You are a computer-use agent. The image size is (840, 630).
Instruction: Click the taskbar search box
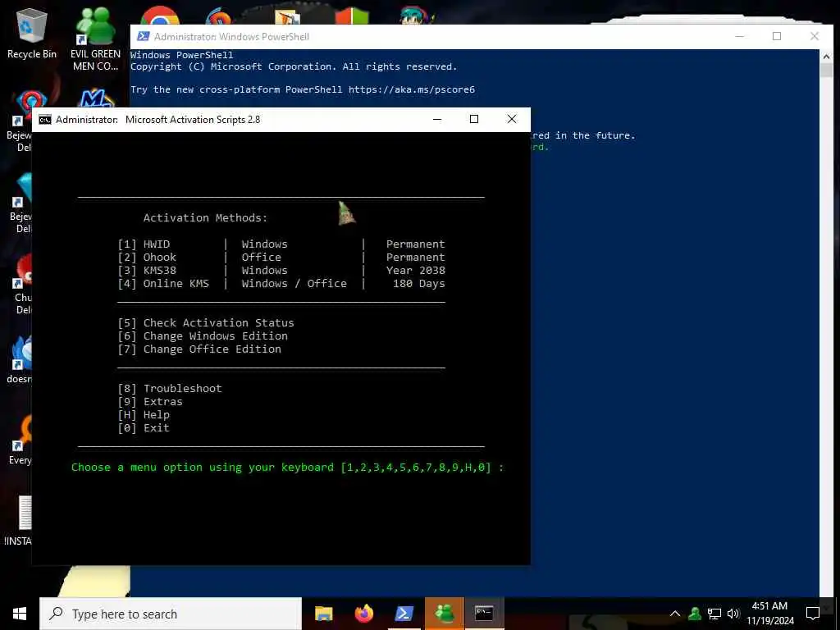[171, 614]
